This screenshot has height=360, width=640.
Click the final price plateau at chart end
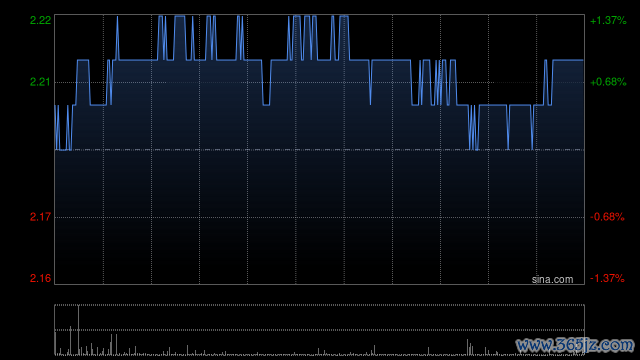tap(568, 60)
